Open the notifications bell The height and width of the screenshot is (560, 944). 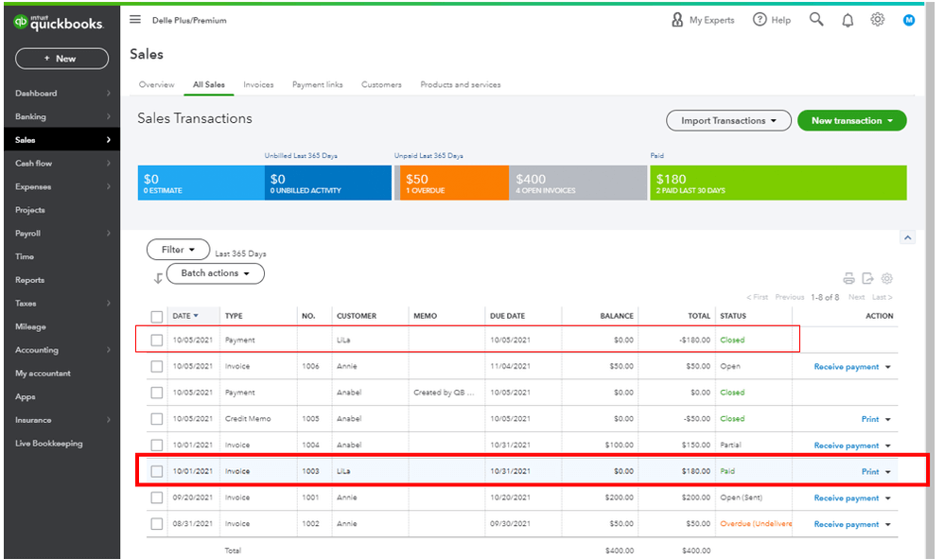pos(848,21)
